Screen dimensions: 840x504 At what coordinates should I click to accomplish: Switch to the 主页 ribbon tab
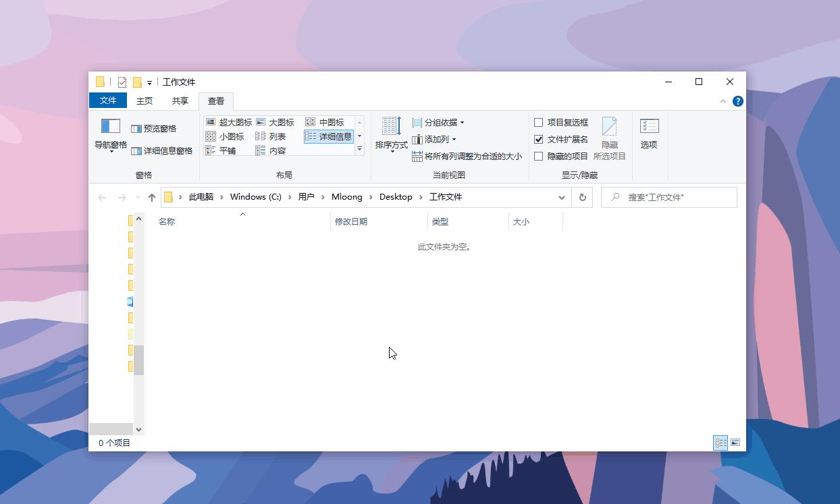click(x=145, y=101)
